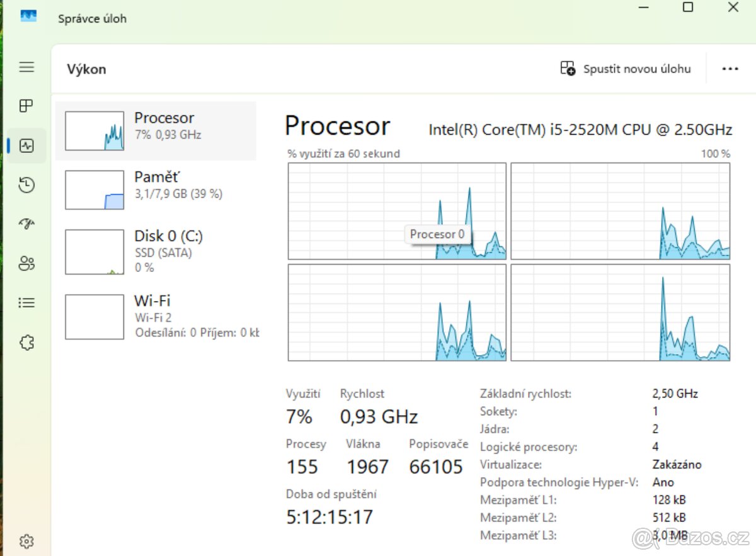The image size is (756, 556).
Task: Click the Spustit novou úlohu button
Action: (x=626, y=69)
